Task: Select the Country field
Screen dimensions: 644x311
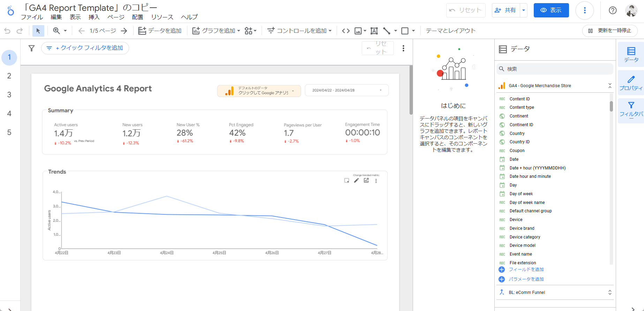Action: coord(517,134)
